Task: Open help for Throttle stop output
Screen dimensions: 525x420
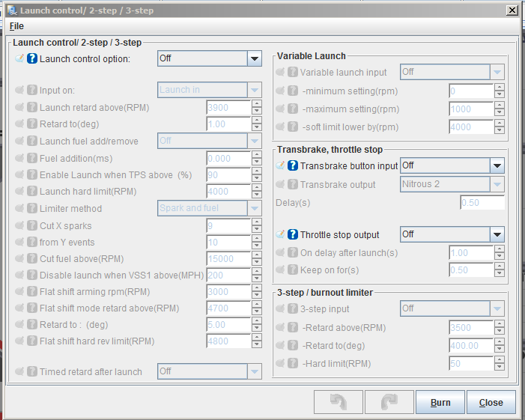Action: [293, 234]
